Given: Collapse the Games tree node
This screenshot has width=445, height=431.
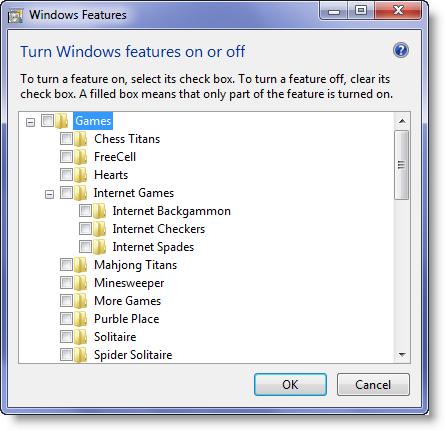Looking at the screenshot, I should pyautogui.click(x=30, y=122).
